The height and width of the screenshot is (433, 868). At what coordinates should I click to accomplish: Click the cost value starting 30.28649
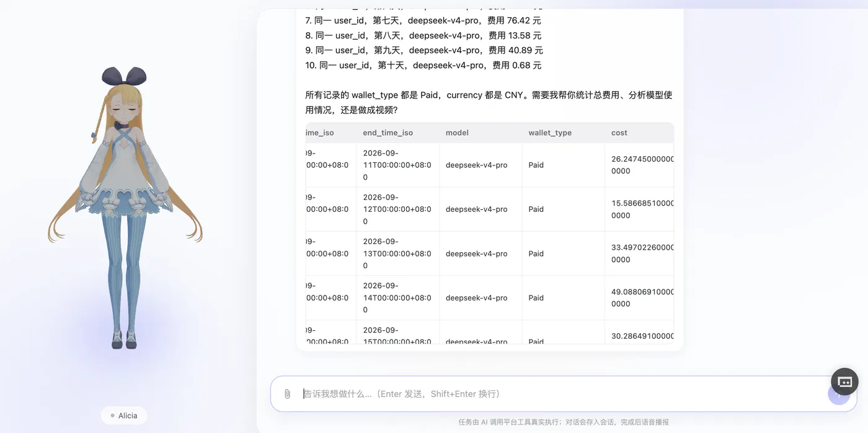(642, 336)
